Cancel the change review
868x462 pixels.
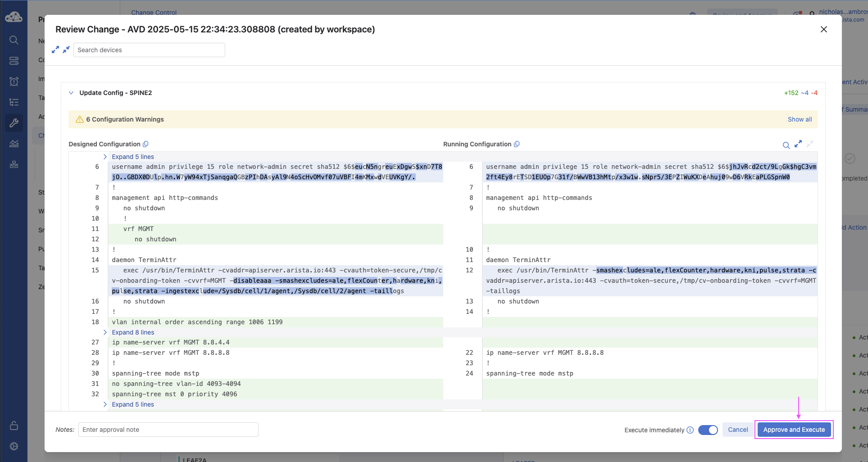coord(738,430)
